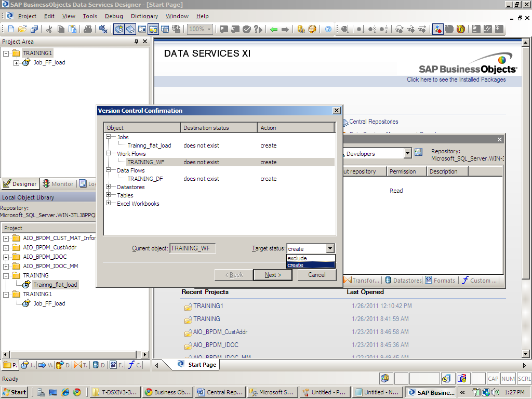Collapse the TRAINING1 node in Project Area

coord(6,54)
